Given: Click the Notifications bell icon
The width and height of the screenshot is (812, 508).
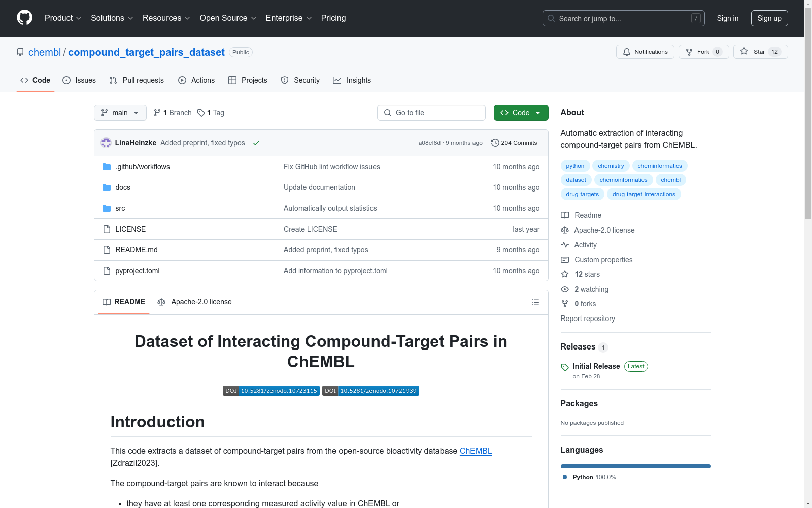Looking at the screenshot, I should pyautogui.click(x=627, y=52).
